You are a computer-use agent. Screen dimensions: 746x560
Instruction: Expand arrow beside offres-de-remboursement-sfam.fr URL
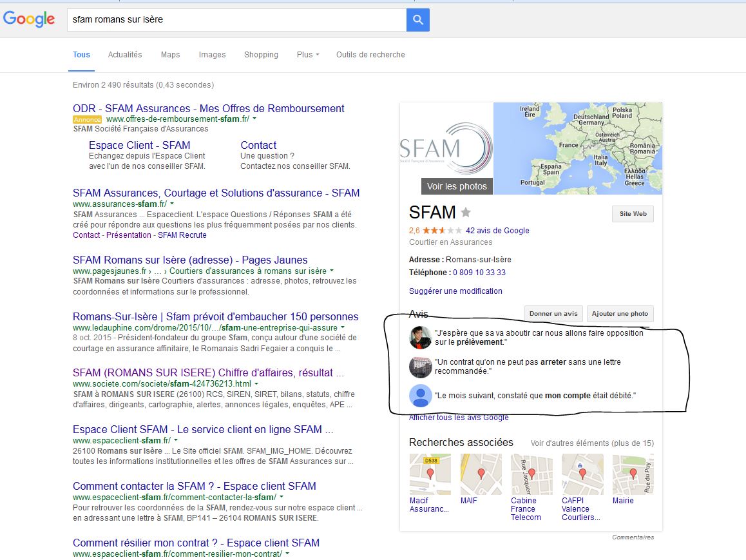click(254, 119)
